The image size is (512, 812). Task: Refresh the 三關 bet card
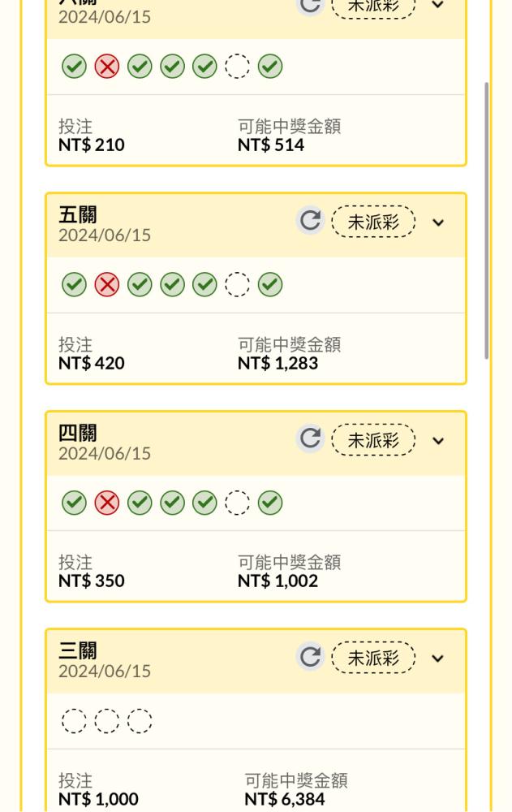click(x=310, y=657)
